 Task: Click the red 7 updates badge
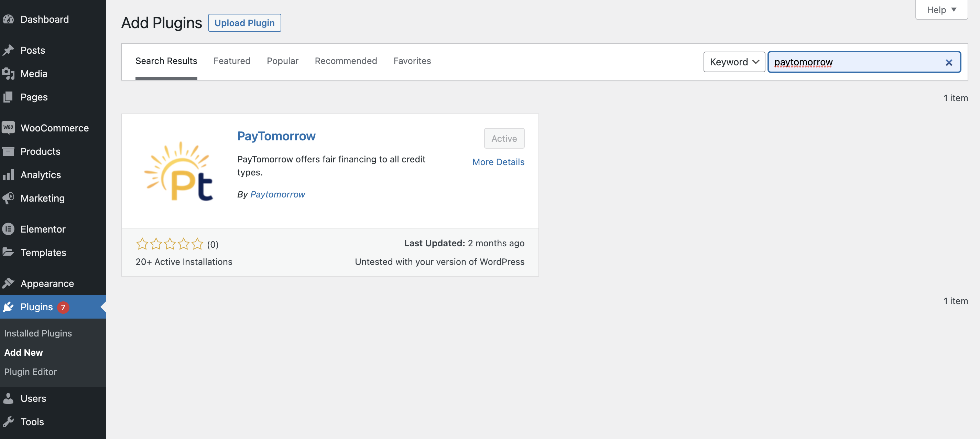pos(63,307)
